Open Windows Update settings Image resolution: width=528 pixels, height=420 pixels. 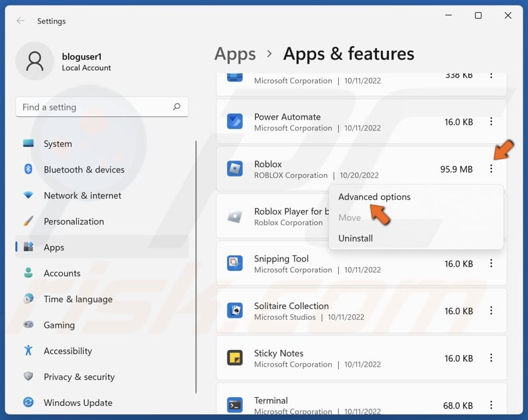(102, 403)
